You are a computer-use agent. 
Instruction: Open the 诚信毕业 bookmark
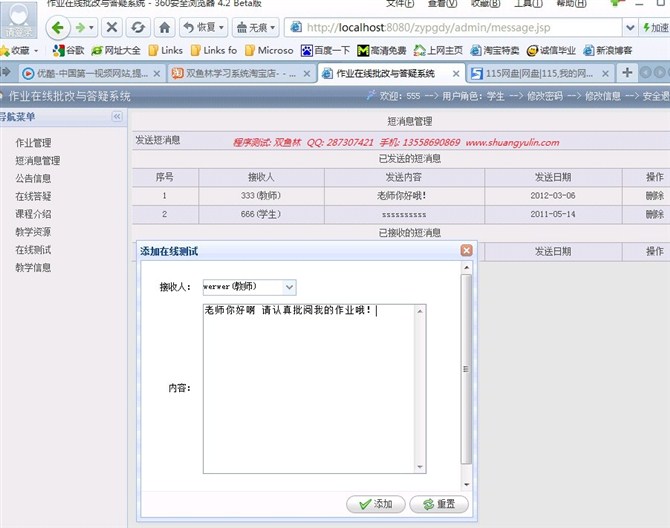tap(551, 50)
